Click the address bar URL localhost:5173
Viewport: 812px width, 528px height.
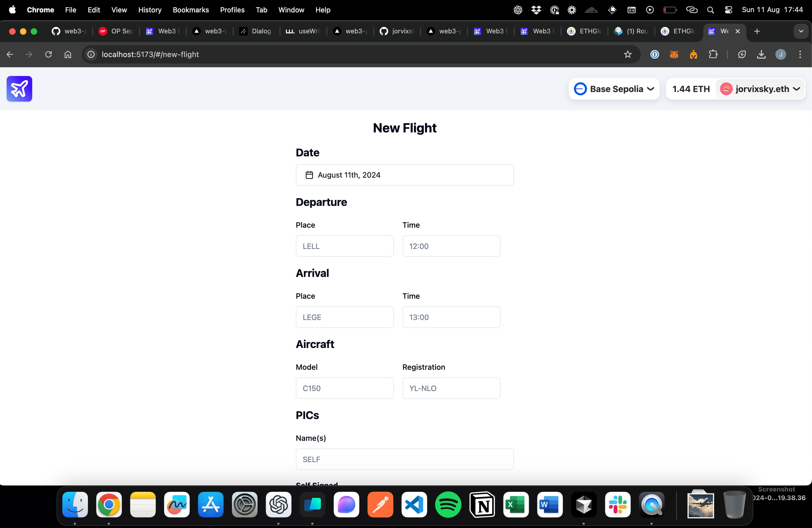[150, 54]
